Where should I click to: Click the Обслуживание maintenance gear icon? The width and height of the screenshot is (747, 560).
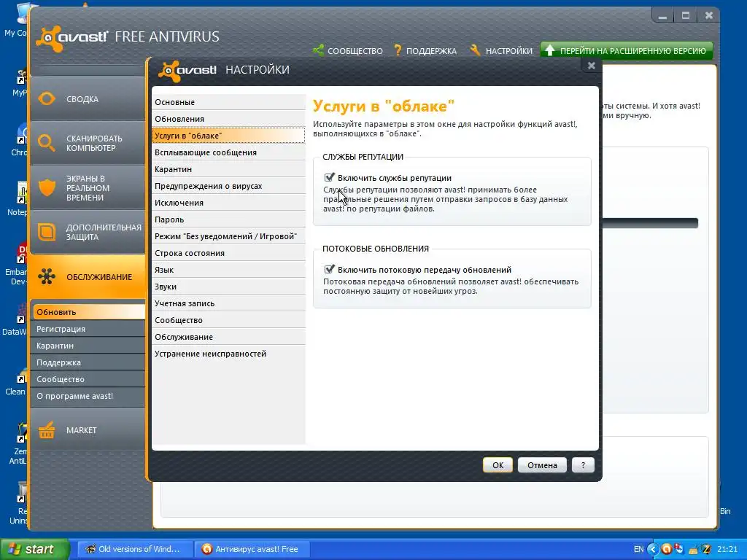pos(47,276)
